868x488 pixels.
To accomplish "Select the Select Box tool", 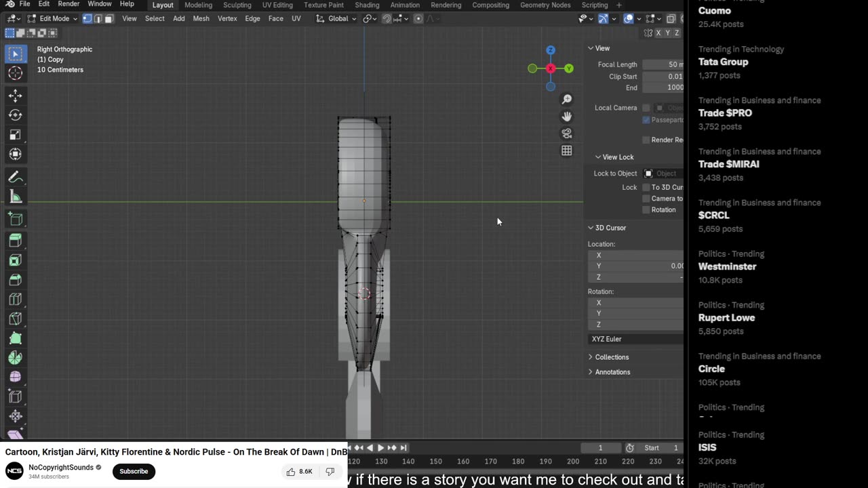I will click(x=15, y=54).
